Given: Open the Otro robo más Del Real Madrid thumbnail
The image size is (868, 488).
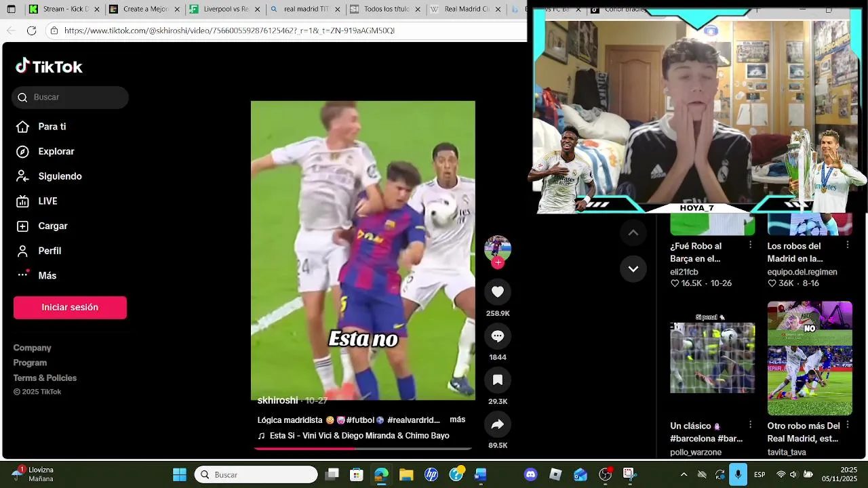Looking at the screenshot, I should coord(810,358).
